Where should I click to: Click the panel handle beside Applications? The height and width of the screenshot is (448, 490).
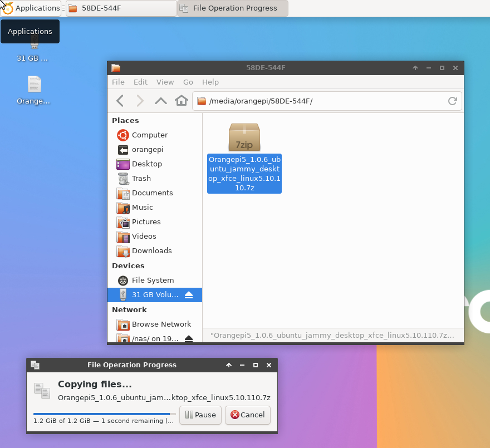(63, 8)
